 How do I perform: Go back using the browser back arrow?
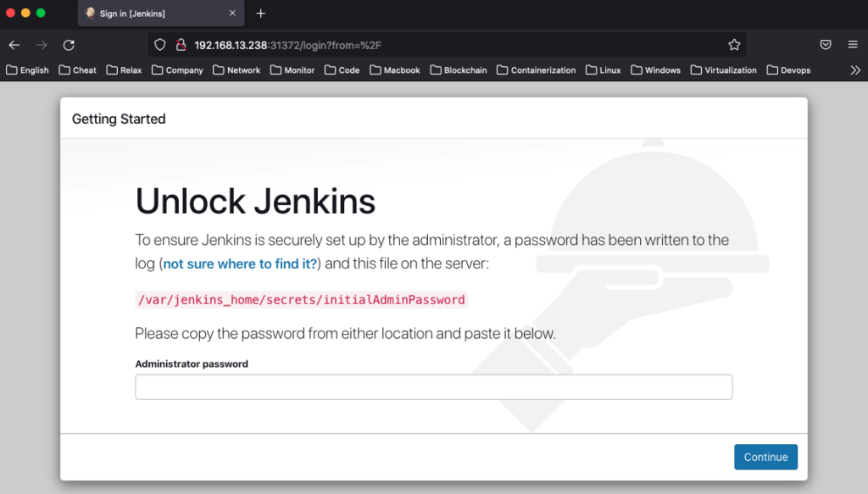(x=14, y=45)
